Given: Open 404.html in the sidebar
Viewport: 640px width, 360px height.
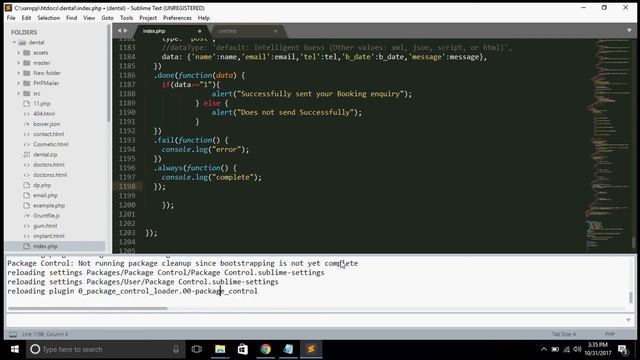Looking at the screenshot, I should [44, 114].
